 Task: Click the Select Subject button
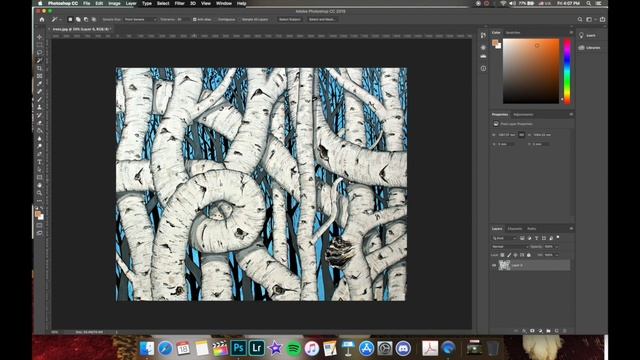(x=289, y=19)
